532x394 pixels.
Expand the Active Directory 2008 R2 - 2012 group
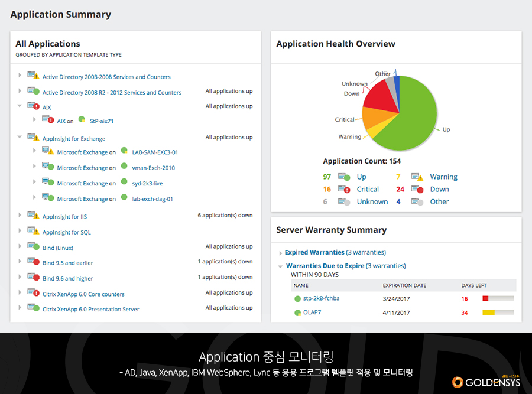[20, 90]
